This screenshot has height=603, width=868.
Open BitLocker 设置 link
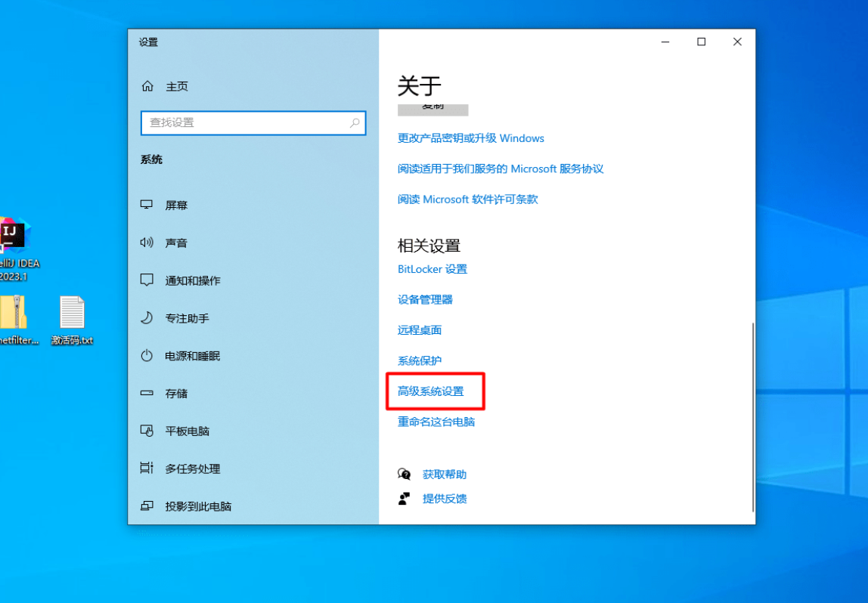tap(432, 269)
